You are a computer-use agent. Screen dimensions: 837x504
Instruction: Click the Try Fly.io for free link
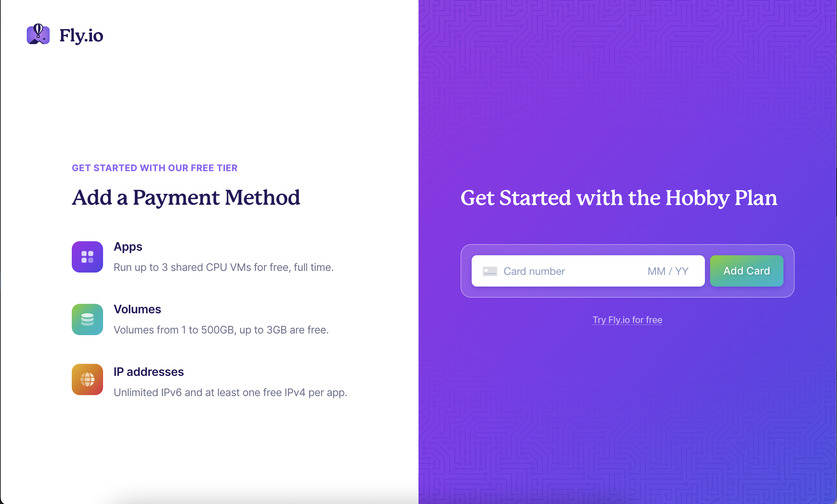tap(627, 319)
